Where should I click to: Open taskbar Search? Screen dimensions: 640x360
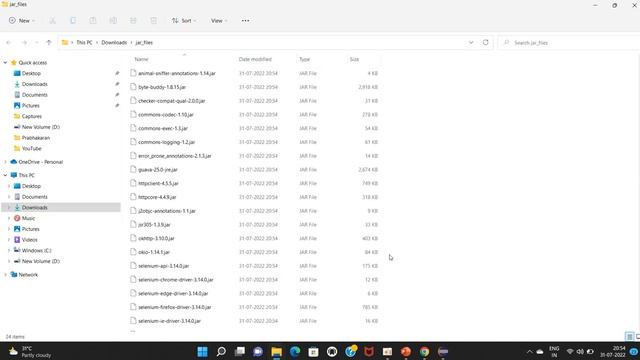221,351
